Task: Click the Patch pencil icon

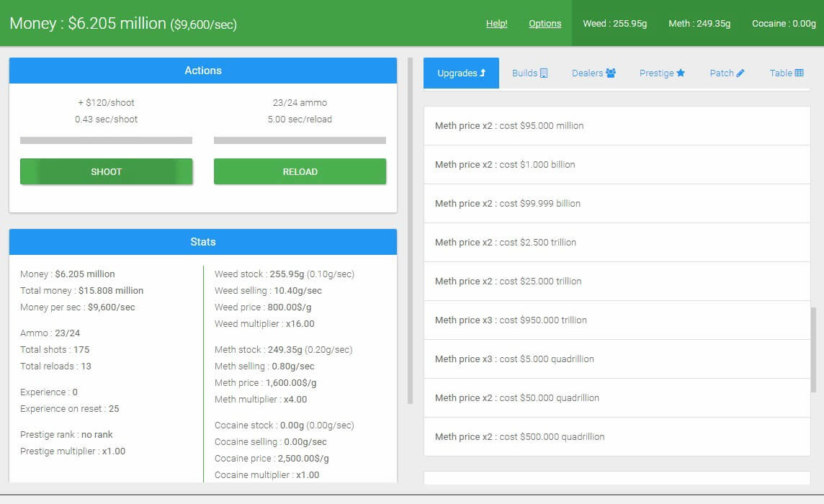Action: 740,73
